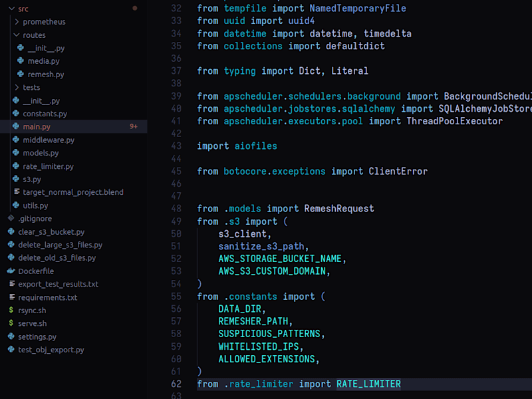Click line number 62 in gutter

click(176, 384)
